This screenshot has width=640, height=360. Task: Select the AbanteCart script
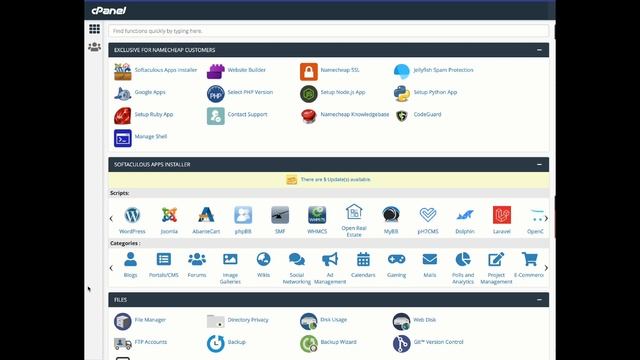(206, 220)
